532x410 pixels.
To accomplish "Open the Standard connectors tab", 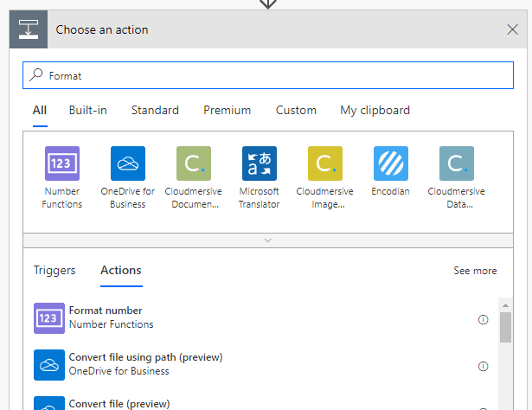I will pos(155,110).
